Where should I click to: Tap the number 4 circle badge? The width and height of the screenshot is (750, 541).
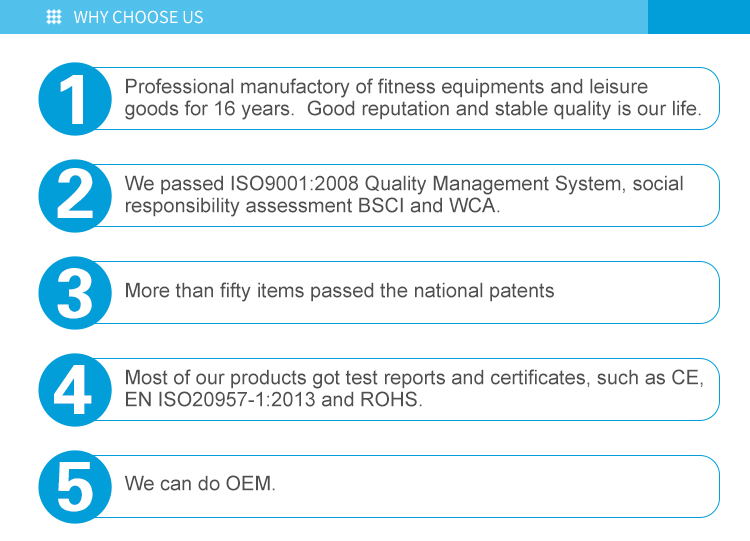[73, 389]
